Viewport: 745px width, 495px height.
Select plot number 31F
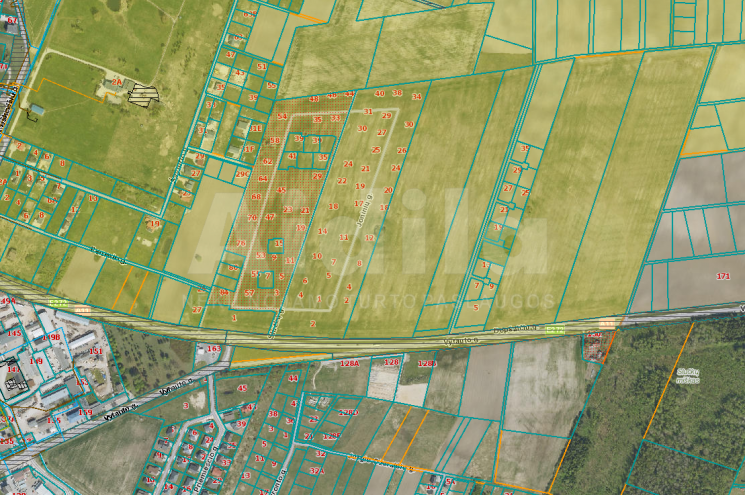click(249, 149)
